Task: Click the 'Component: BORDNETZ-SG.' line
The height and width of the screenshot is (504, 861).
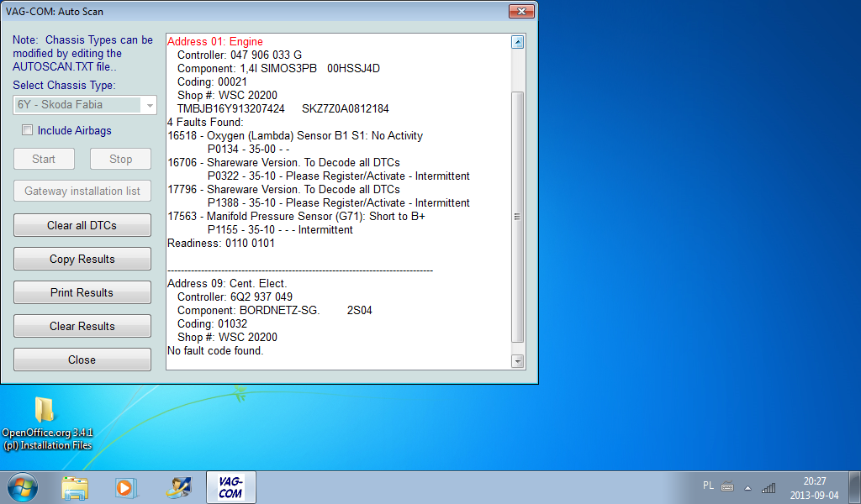Action: click(x=275, y=311)
